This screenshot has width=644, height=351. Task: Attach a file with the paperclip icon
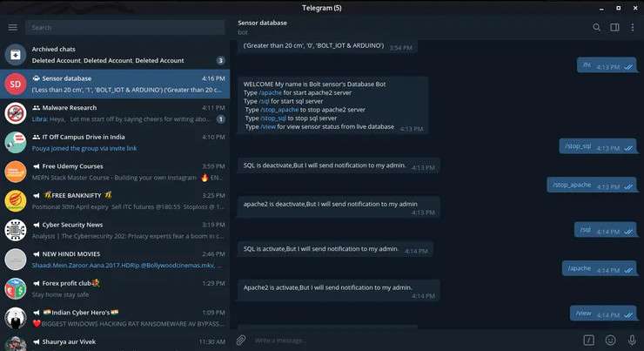241,341
